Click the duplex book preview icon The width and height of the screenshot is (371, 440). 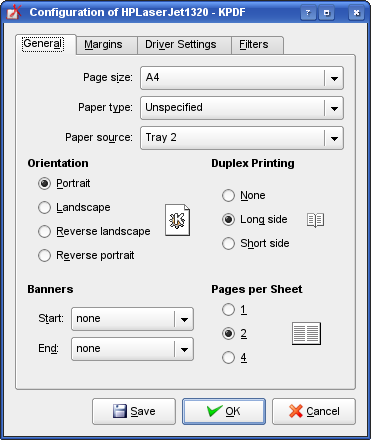pos(315,220)
